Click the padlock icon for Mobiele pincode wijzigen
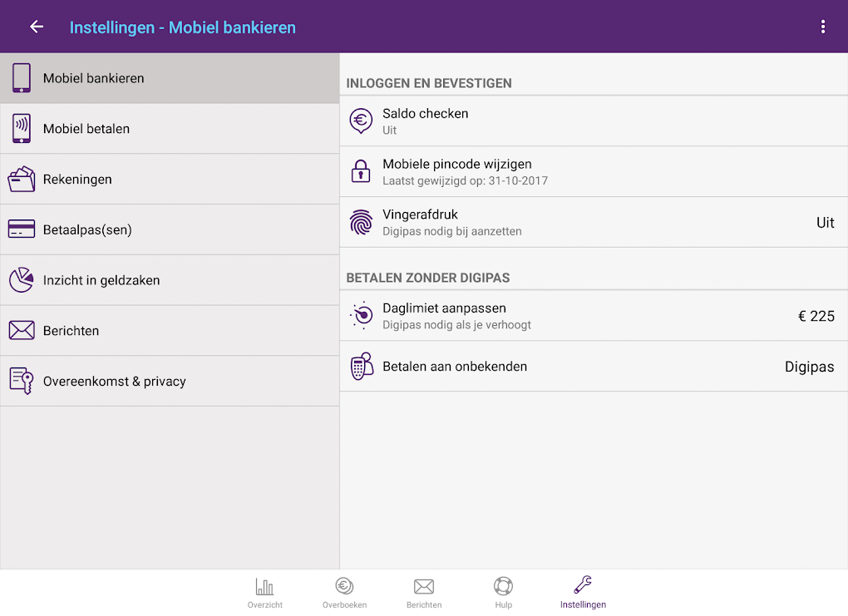Screen dimensions: 848x616 [x=361, y=171]
